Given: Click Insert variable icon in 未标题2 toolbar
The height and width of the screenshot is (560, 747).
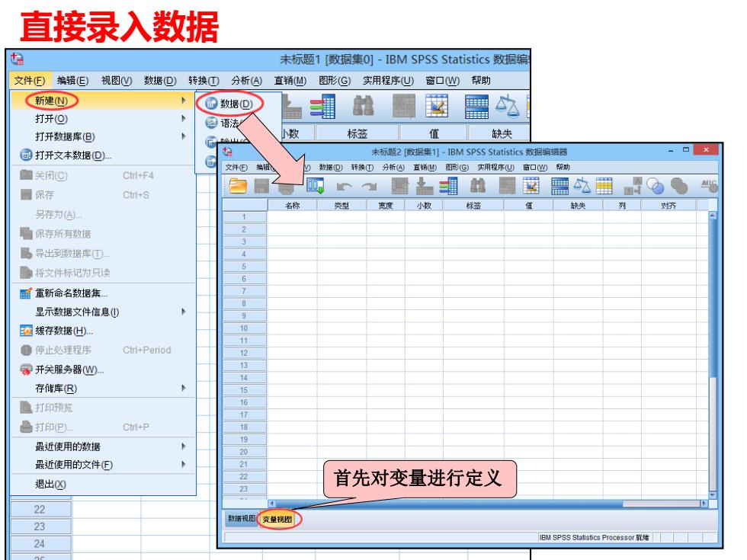Looking at the screenshot, I should click(531, 186).
